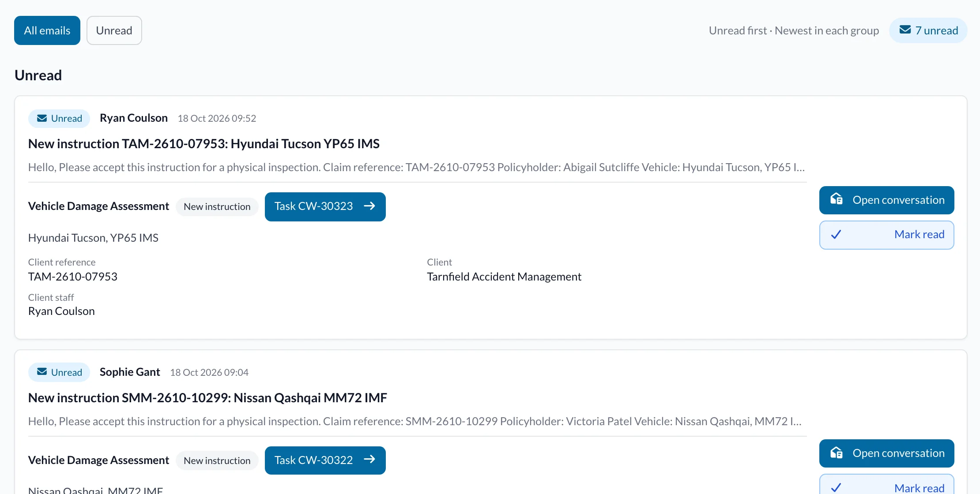
Task: Open conversation for TAM-2610-07953 instruction
Action: (x=886, y=200)
